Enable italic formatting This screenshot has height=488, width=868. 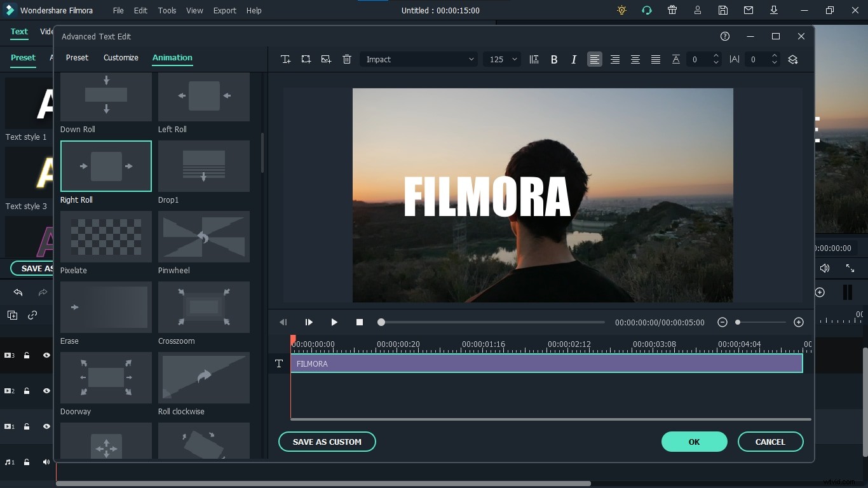(x=574, y=59)
